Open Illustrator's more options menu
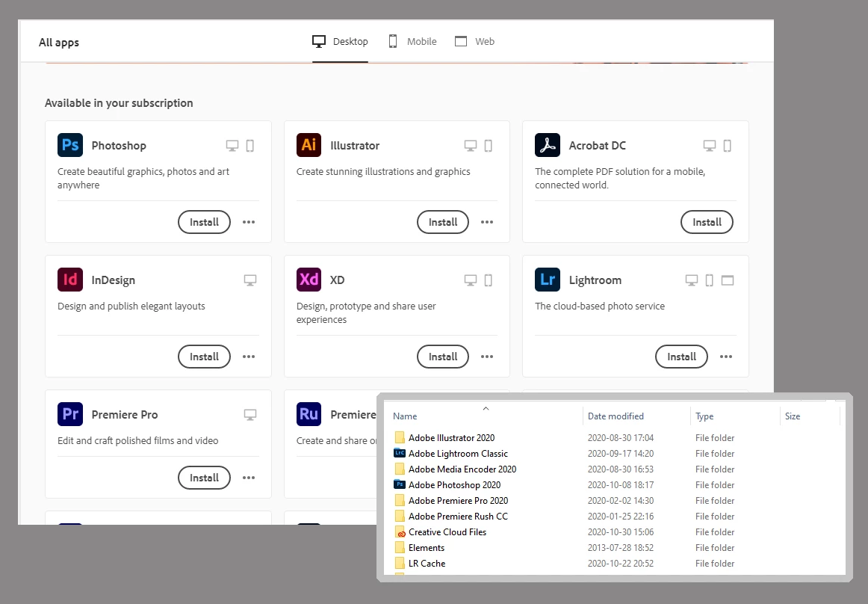This screenshot has height=604, width=868. pyautogui.click(x=487, y=222)
